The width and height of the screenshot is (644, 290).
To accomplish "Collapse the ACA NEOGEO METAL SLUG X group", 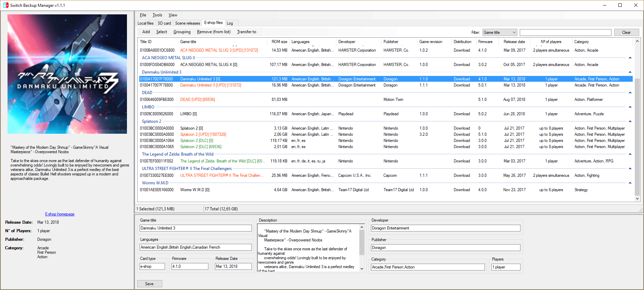I will 630,58.
